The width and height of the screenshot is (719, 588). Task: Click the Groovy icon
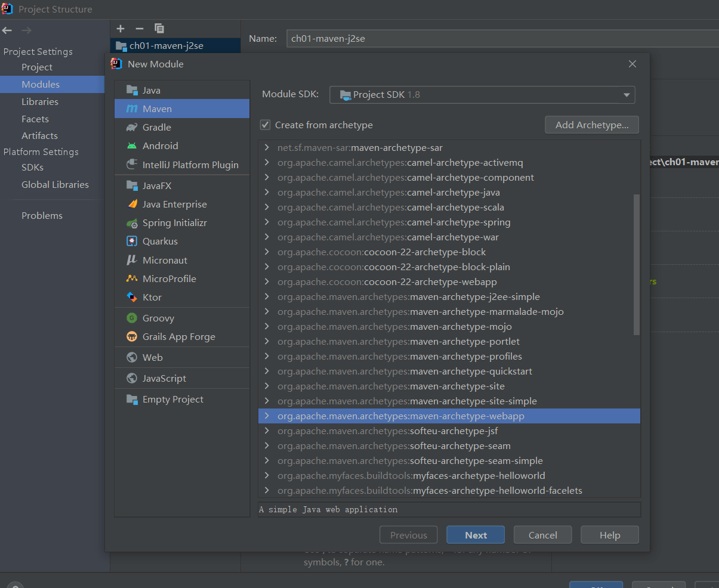tap(132, 318)
